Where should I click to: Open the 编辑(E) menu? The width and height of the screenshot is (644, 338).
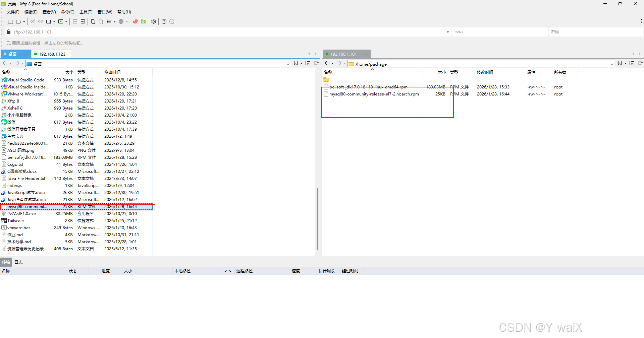[31, 12]
